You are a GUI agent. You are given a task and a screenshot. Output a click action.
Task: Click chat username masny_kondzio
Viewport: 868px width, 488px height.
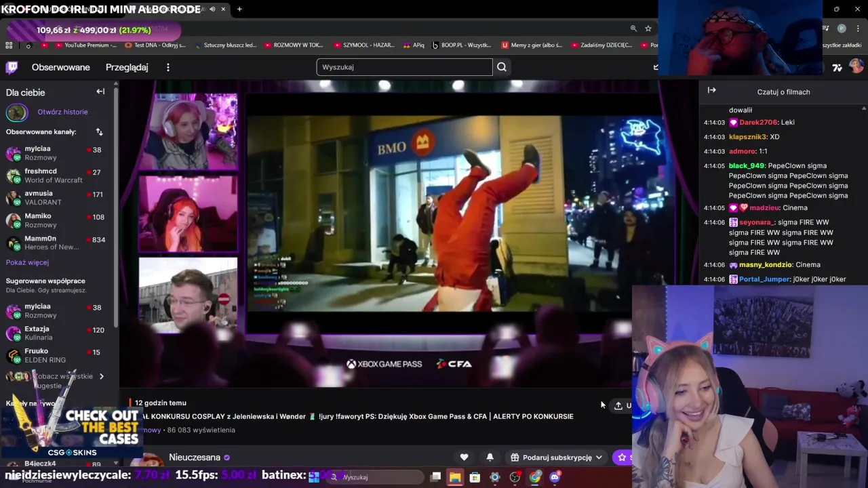(x=765, y=264)
